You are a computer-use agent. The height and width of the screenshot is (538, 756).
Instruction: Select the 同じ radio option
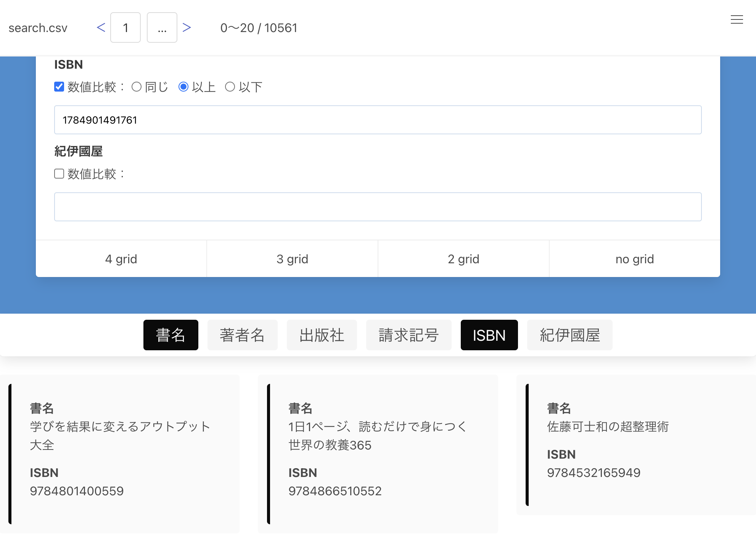click(137, 87)
